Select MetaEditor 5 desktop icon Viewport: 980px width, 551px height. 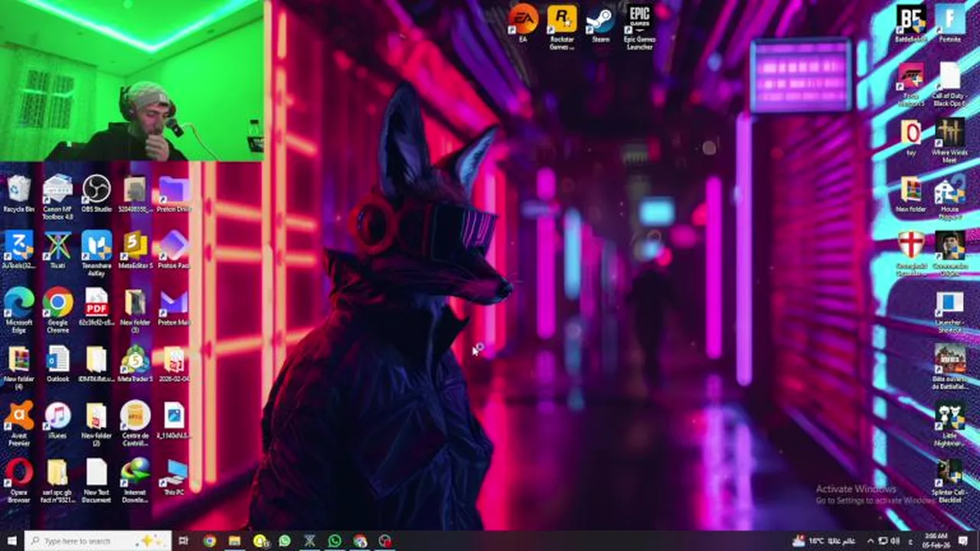pyautogui.click(x=136, y=249)
